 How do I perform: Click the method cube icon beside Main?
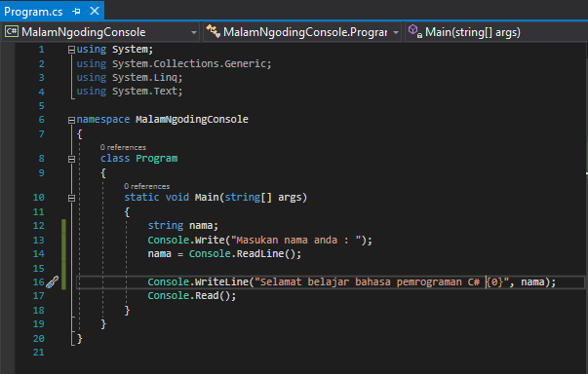click(414, 31)
